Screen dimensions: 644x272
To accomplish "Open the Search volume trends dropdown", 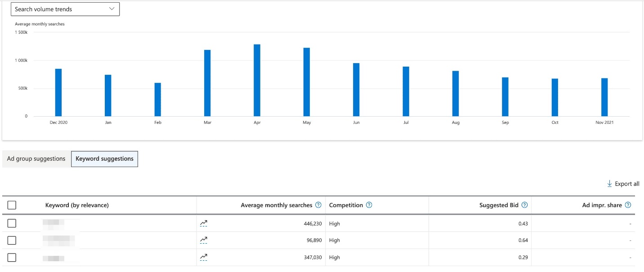I will 65,9.
